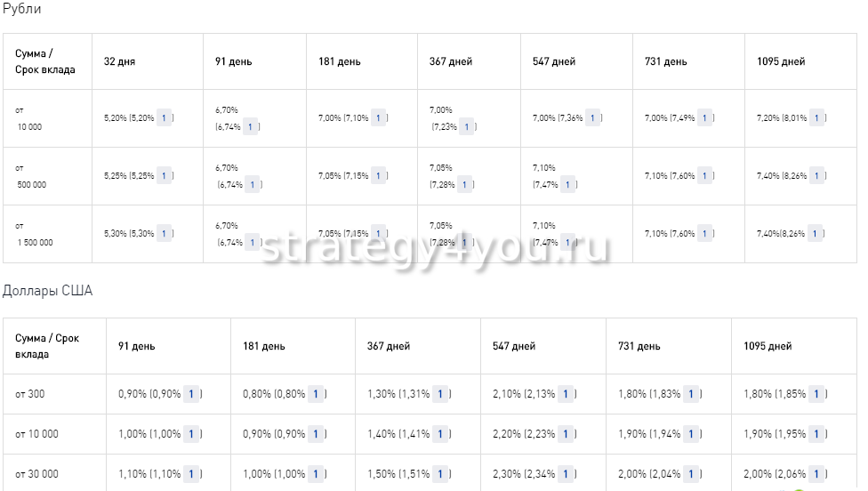Select the "32 дня" column header
The height and width of the screenshot is (491, 868).
click(x=119, y=61)
